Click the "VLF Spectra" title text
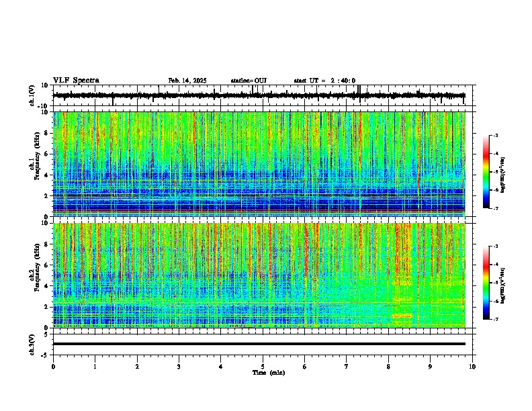The image size is (532, 411). coord(76,81)
